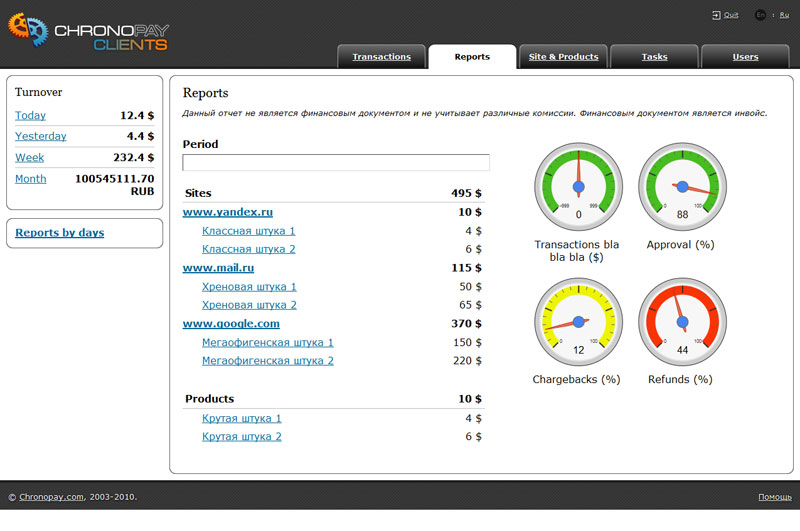Click the ChronoPay gear logo icon

(x=28, y=32)
